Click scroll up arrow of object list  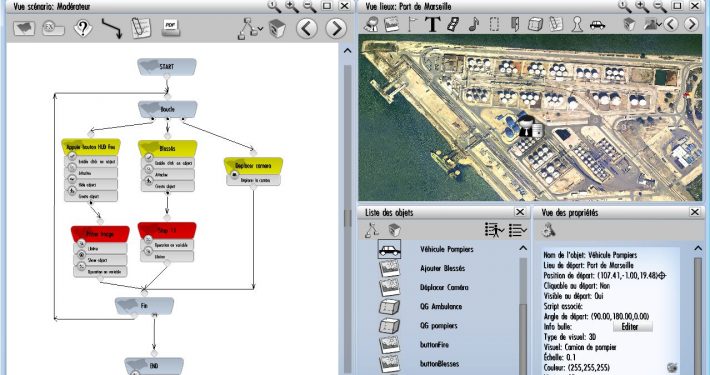(523, 248)
